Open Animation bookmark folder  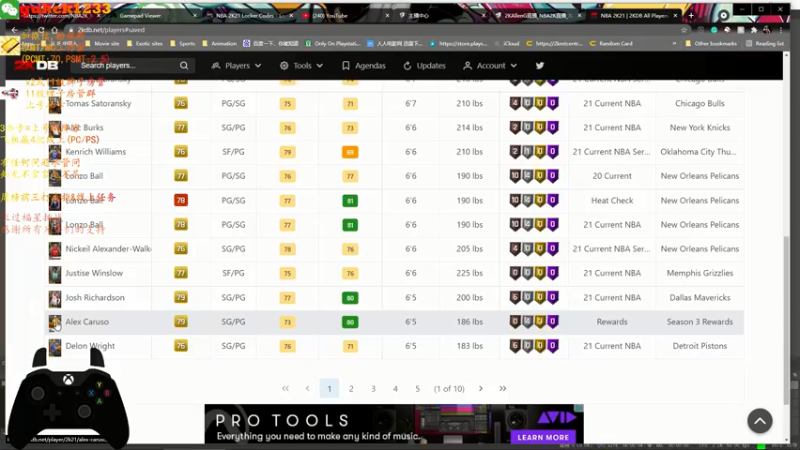click(219, 43)
